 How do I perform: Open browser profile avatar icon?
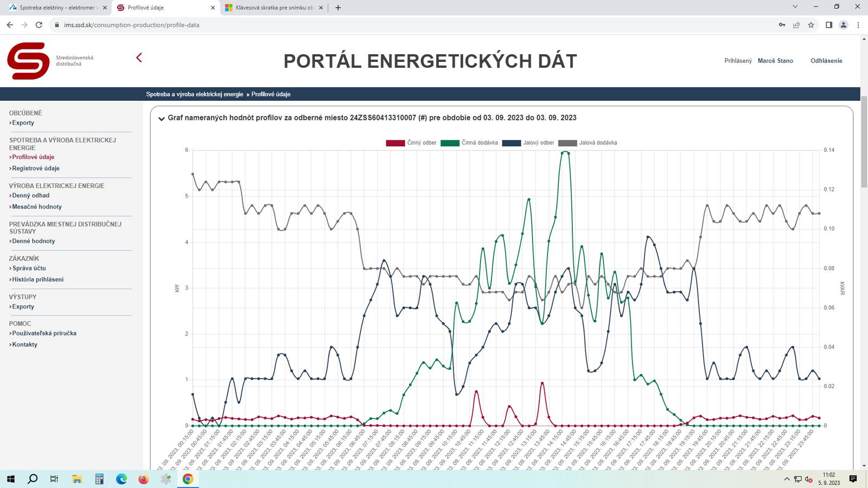click(x=843, y=25)
